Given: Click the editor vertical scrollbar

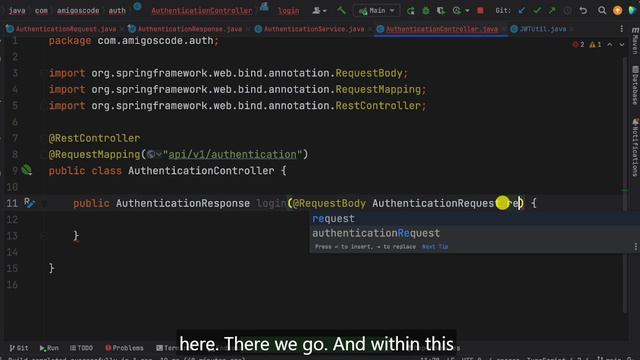Looking at the screenshot, I should pyautogui.click(x=624, y=184).
